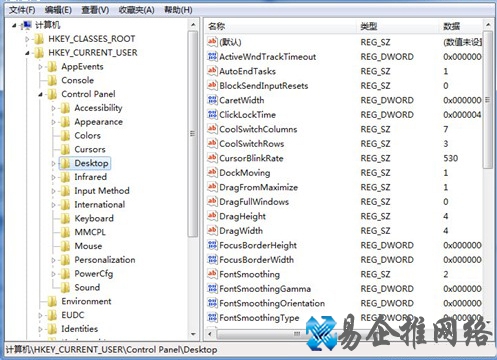This screenshot has height=360, width=497.
Task: Click the ClickLockTime DWORD icon
Action: pyautogui.click(x=212, y=114)
